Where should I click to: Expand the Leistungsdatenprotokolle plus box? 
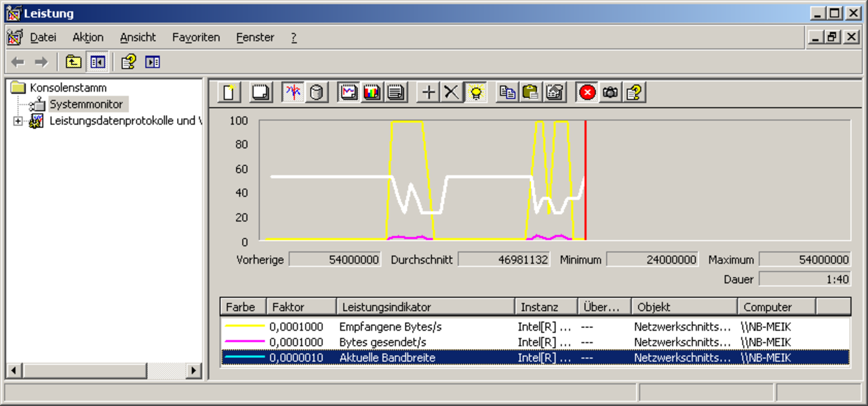[x=18, y=121]
